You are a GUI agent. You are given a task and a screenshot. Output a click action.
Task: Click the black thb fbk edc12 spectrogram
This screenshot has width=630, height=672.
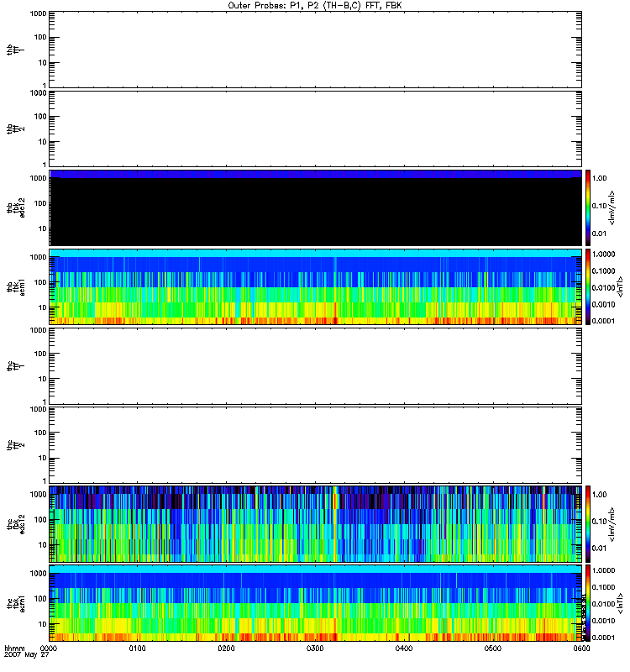pyautogui.click(x=316, y=207)
